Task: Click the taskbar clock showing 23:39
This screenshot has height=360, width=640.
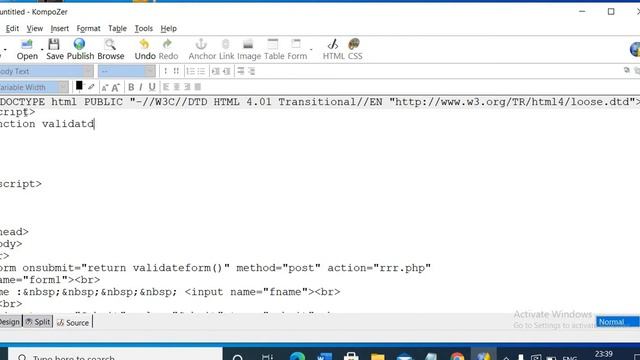Action: click(x=603, y=354)
